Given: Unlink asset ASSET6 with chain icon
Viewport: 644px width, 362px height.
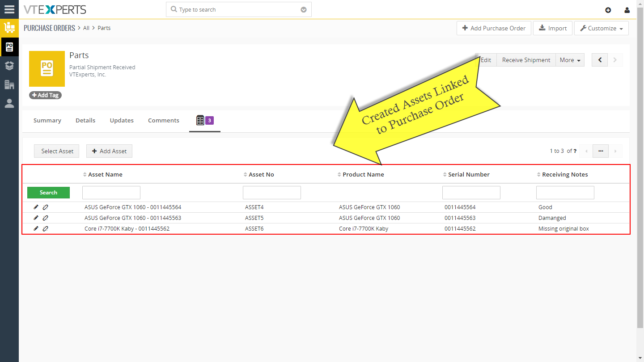Looking at the screenshot, I should tap(45, 228).
